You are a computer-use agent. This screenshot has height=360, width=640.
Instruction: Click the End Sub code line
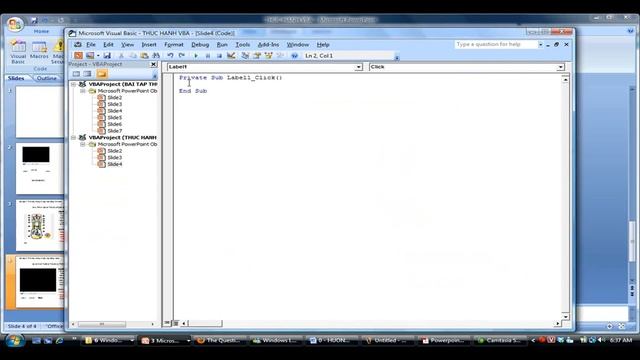pos(193,91)
